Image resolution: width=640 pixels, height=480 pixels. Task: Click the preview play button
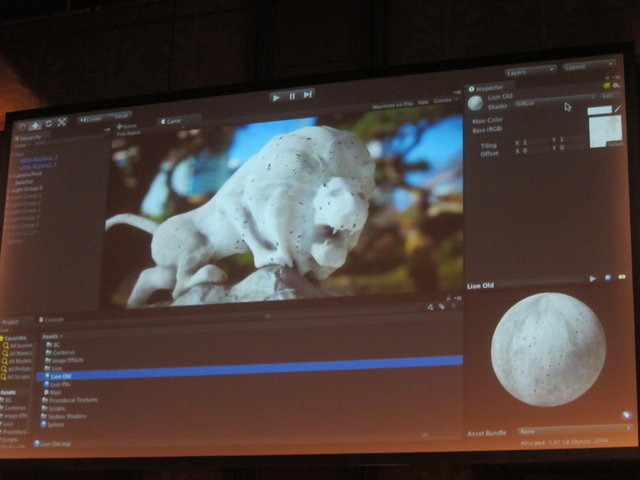click(x=593, y=279)
